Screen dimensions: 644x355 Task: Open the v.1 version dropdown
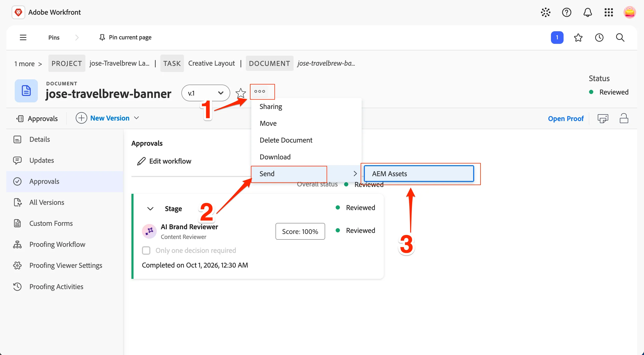click(206, 93)
